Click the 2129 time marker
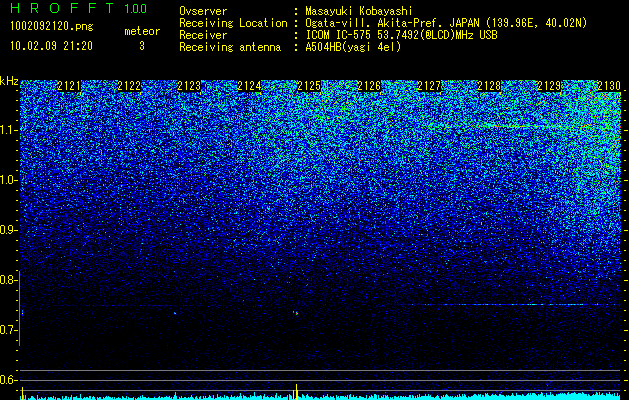The width and height of the screenshot is (629, 400). click(549, 86)
